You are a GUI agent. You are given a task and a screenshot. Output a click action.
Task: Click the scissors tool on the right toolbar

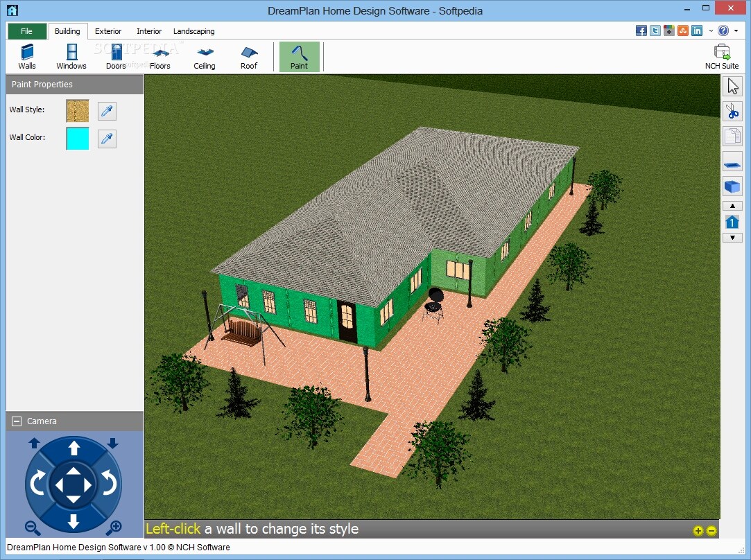[733, 111]
